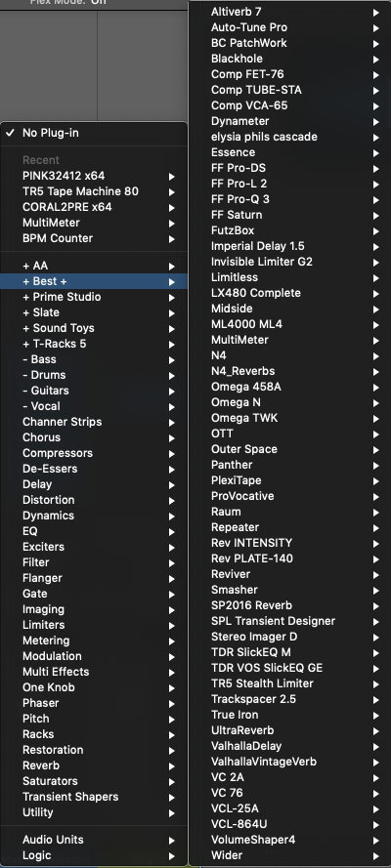The height and width of the screenshot is (868, 391).
Task: Click the arrow beside + Best +
Action: (172, 282)
